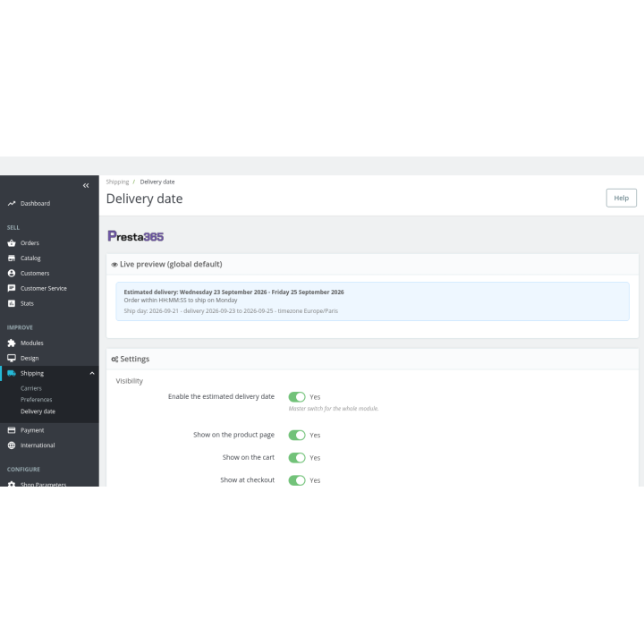Click Delivery date in breadcrumb

point(157,182)
